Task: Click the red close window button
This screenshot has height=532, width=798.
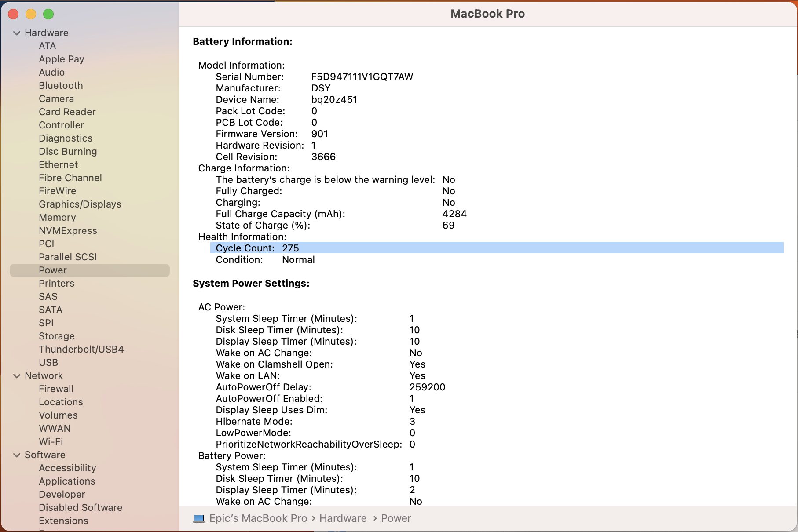Action: [13, 14]
